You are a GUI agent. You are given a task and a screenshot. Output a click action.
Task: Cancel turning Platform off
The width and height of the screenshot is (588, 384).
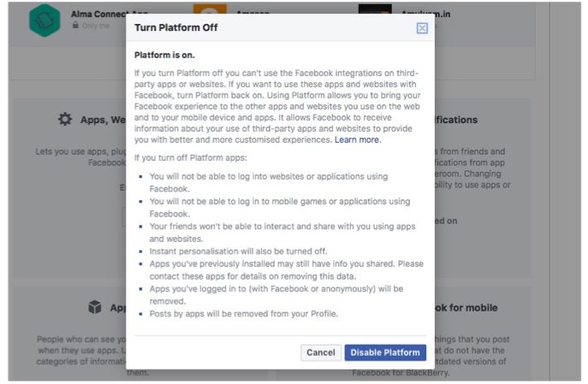pyautogui.click(x=321, y=352)
